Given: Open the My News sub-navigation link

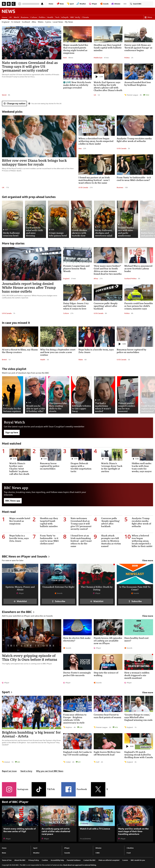Looking at the screenshot, I should click(69, 22).
